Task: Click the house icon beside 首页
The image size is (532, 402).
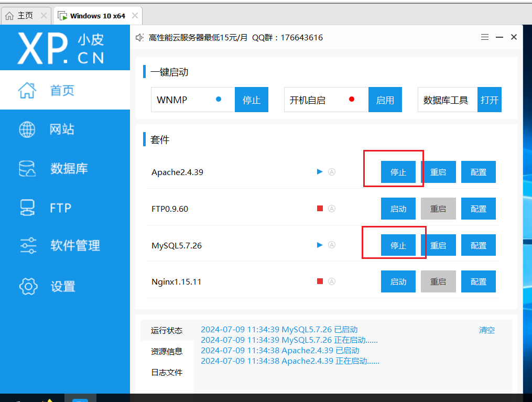Action: click(x=27, y=90)
